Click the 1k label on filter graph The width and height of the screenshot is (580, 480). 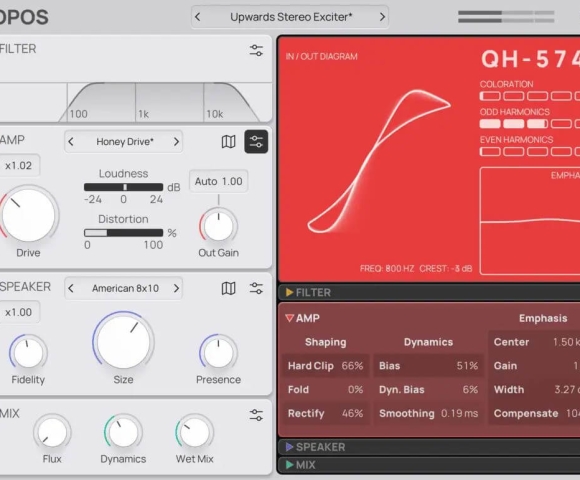point(144,114)
